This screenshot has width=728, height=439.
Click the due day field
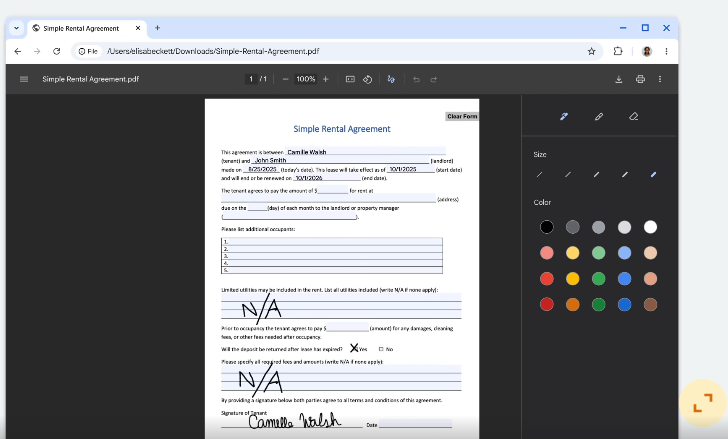(x=257, y=207)
